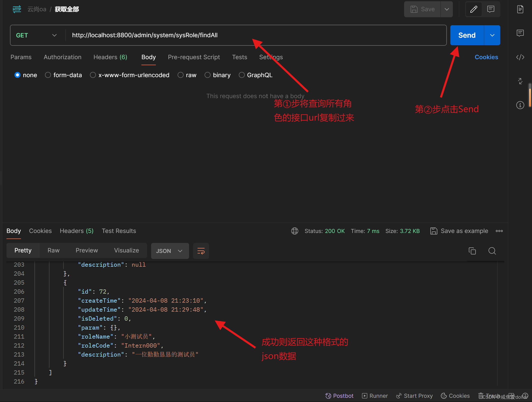Switch response view to Raw
Screen dimensions: 532x402
click(x=53, y=250)
